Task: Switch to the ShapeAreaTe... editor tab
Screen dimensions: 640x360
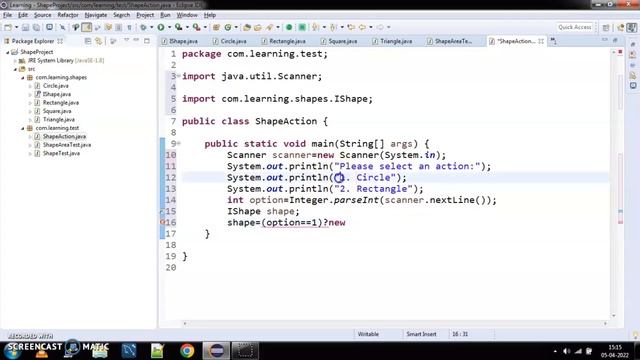Action: (449, 41)
